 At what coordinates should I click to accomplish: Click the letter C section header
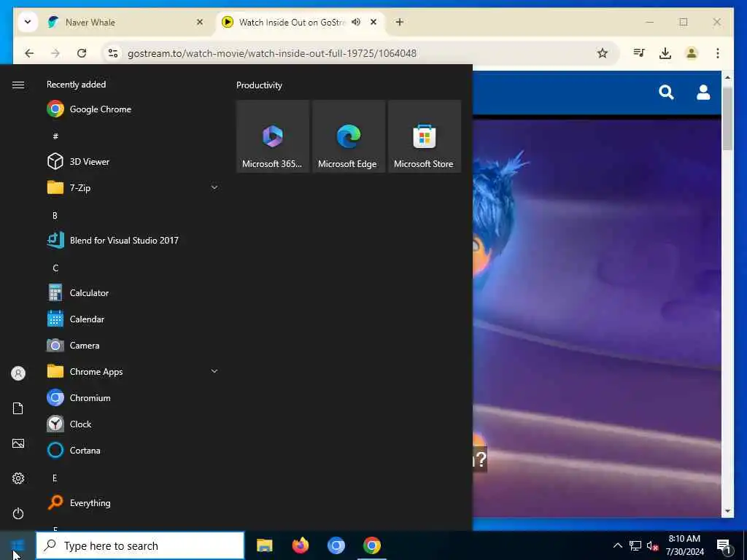[x=55, y=268]
